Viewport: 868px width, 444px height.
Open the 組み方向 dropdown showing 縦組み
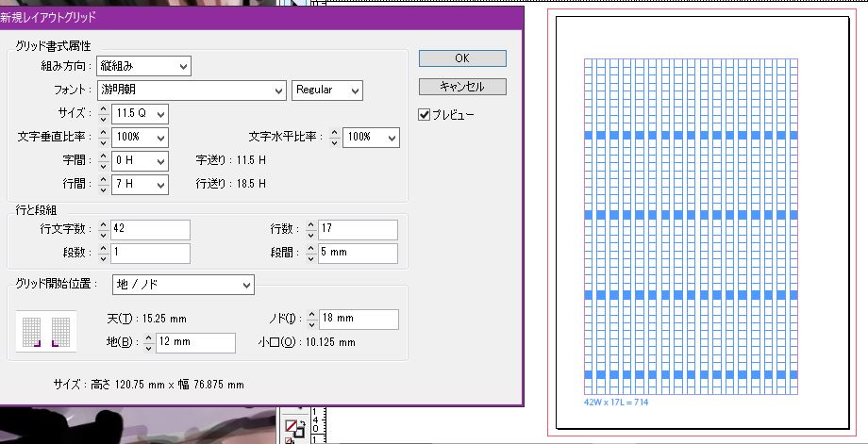(143, 66)
